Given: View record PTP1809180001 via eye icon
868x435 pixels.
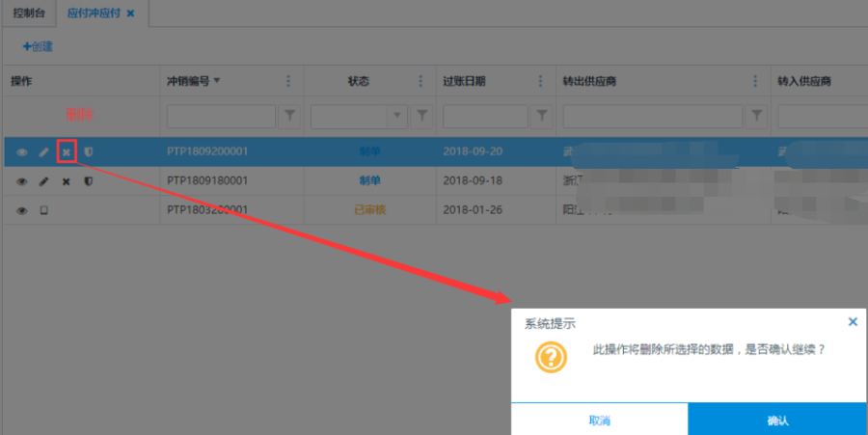Looking at the screenshot, I should coord(21,181).
